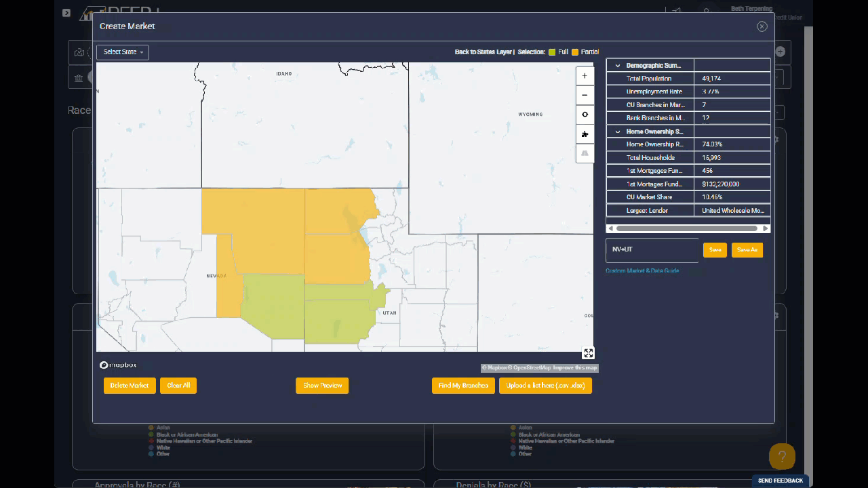Collapse the Home Ownership Summary section
Image resolution: width=868 pixels, height=488 pixels.
pyautogui.click(x=618, y=131)
